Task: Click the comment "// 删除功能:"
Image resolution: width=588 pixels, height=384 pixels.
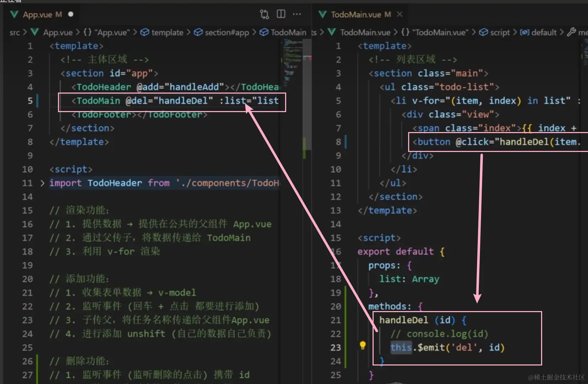Action: tap(79, 361)
